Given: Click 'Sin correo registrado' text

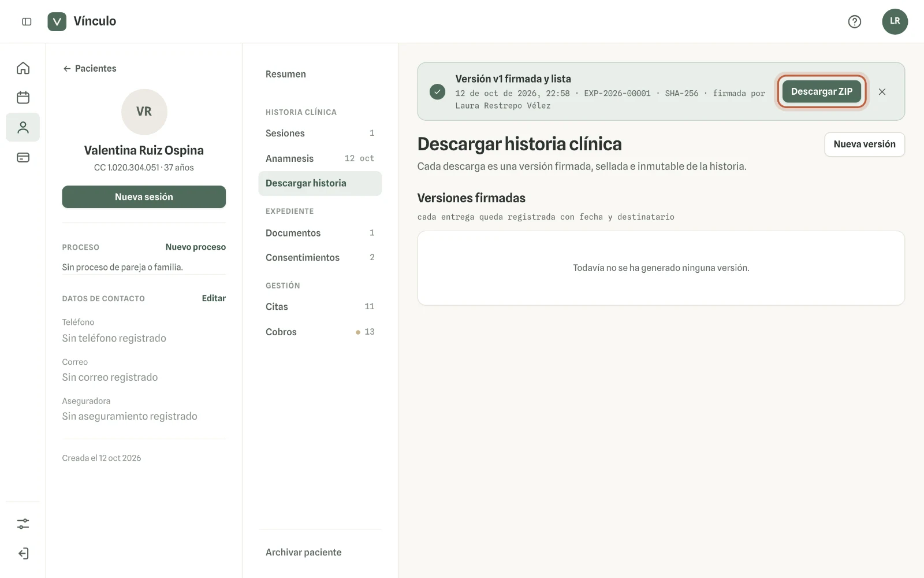Looking at the screenshot, I should click(110, 377).
